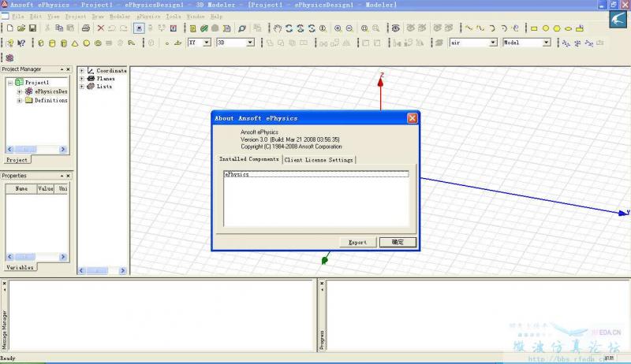Image resolution: width=631 pixels, height=364 pixels.
Task: Click the Project tab in Project Manager
Action: (17, 160)
